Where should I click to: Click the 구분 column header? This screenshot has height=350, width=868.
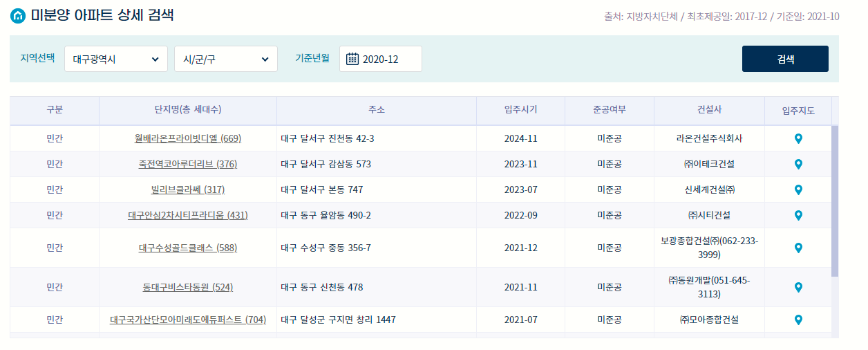click(55, 110)
